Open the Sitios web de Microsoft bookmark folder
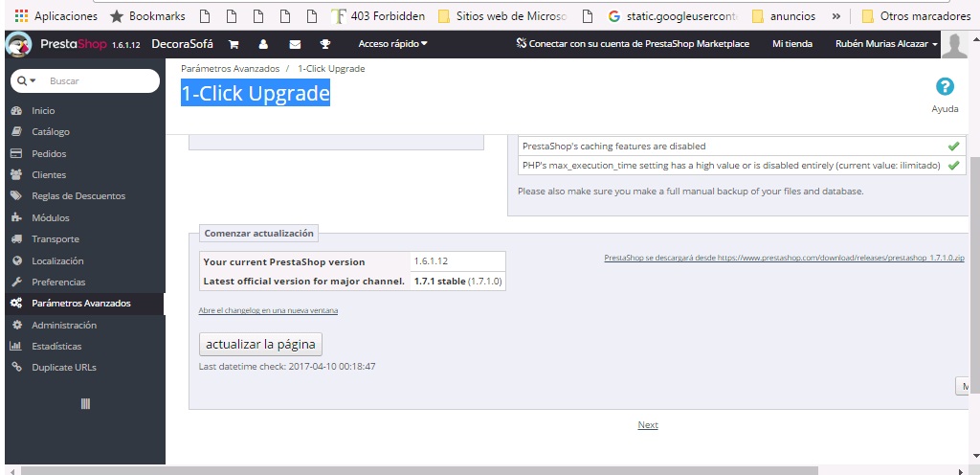This screenshot has width=980, height=475. pos(503,16)
